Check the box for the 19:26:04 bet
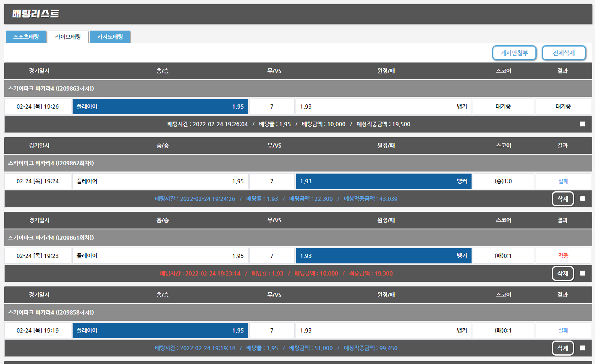 (x=582, y=124)
